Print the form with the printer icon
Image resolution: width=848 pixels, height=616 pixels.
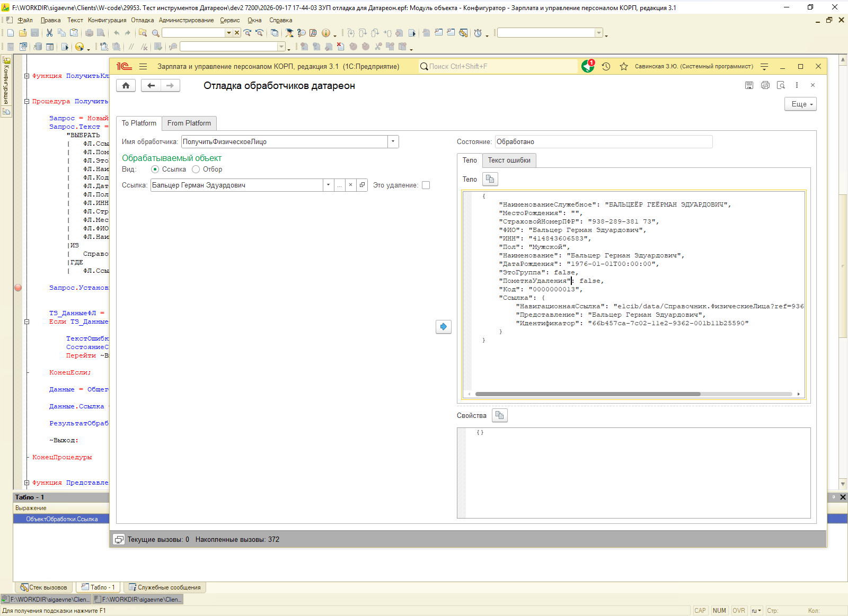point(765,85)
